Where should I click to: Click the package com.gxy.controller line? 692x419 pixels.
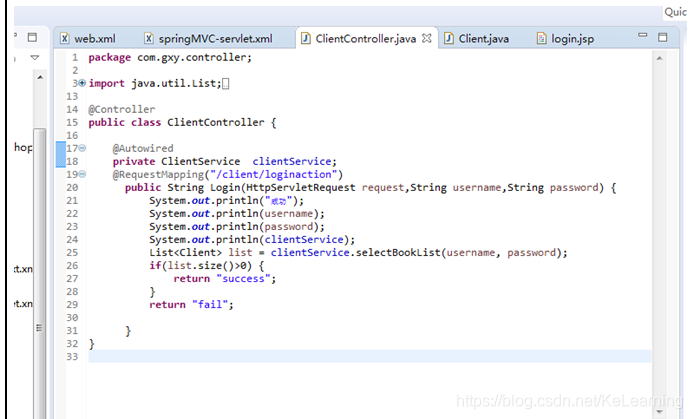[170, 57]
